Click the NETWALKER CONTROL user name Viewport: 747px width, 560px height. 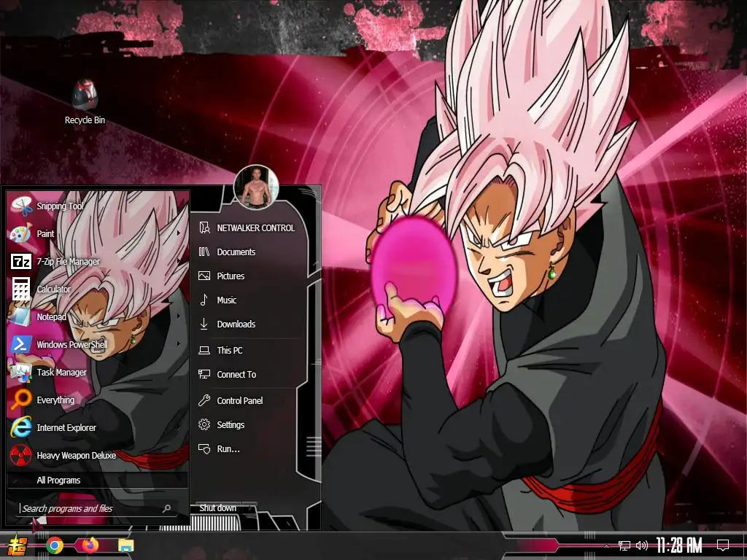256,228
